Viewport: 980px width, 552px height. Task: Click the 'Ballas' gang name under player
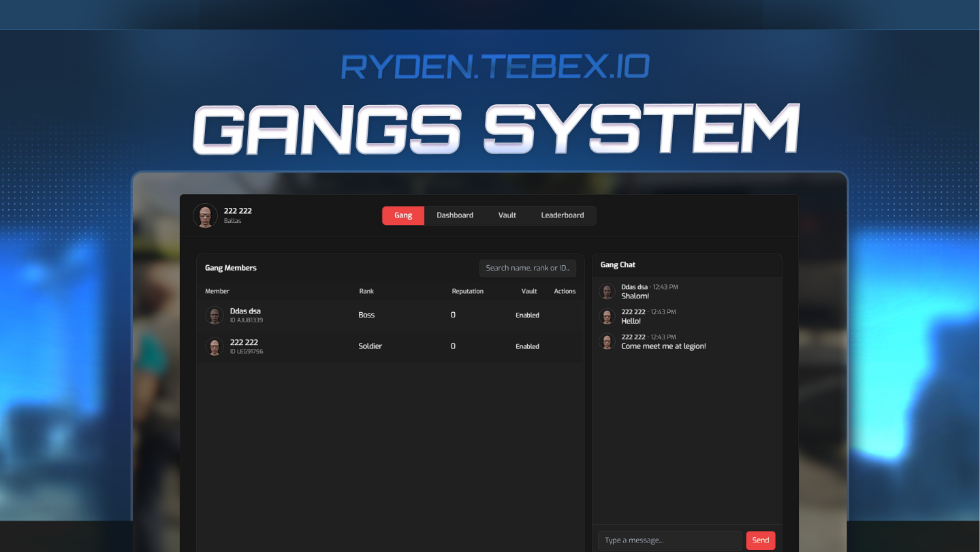coord(232,221)
